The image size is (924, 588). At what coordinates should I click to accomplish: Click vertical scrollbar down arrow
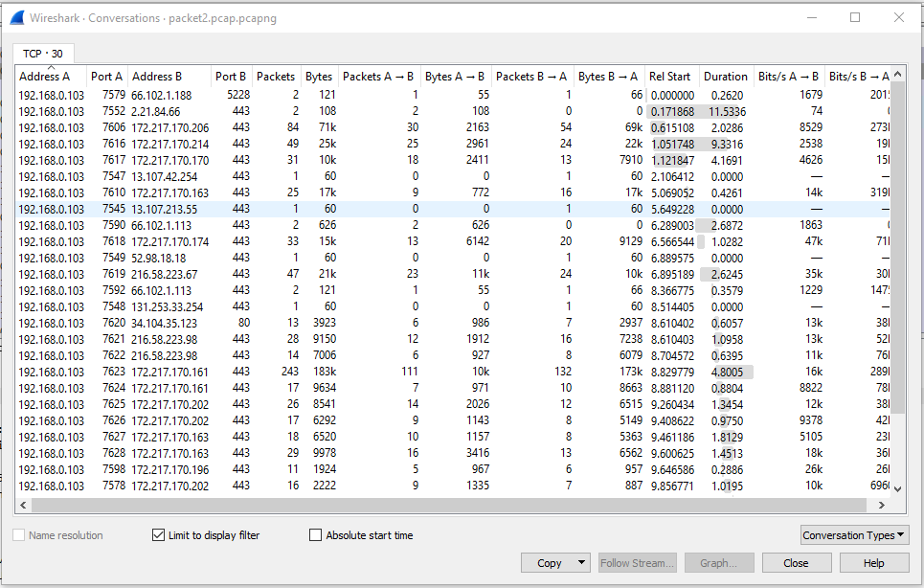coord(897,488)
